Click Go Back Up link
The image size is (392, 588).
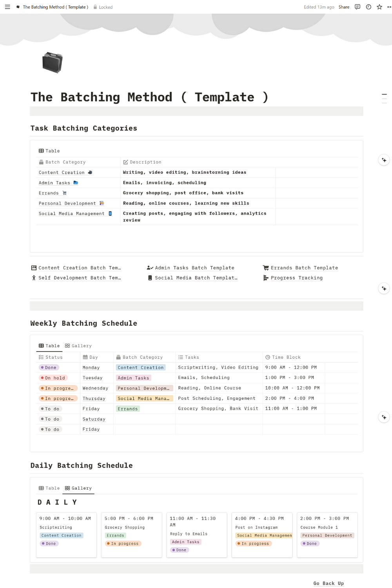coord(328,583)
